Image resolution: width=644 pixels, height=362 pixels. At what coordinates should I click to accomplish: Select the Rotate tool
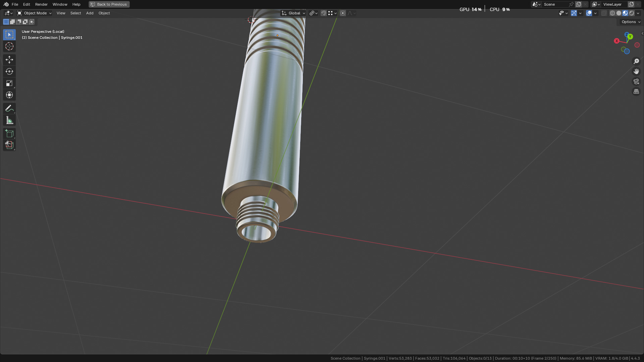(9, 71)
